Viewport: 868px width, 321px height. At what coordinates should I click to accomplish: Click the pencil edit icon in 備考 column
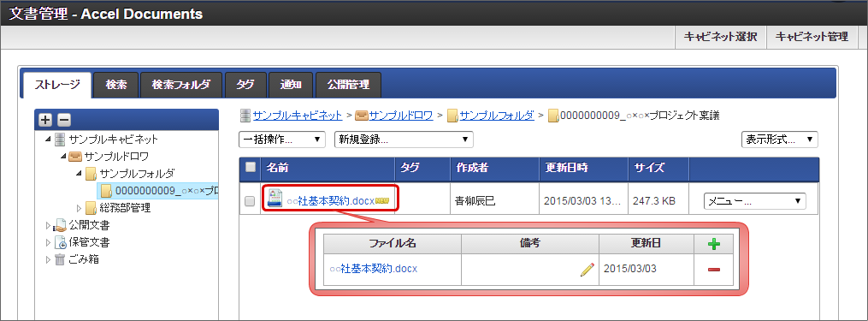587,270
